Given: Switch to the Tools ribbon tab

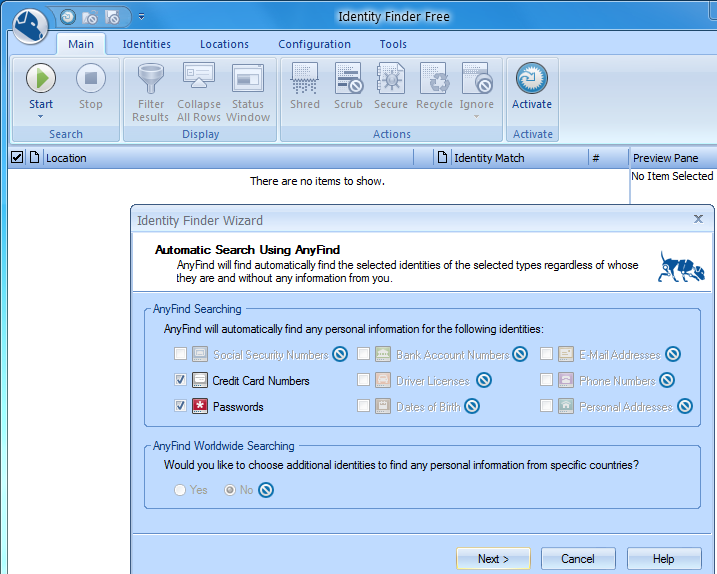Looking at the screenshot, I should click(x=393, y=44).
